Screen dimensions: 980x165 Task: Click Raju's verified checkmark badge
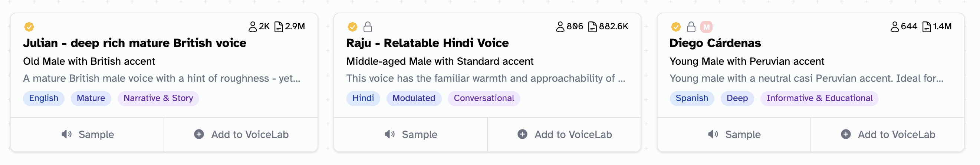352,27
